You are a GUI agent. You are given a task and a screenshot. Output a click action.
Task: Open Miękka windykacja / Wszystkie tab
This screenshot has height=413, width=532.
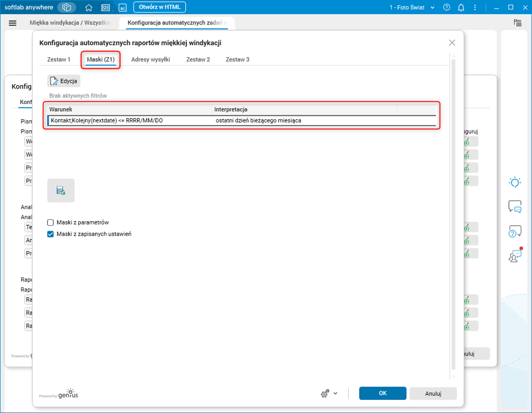coord(70,23)
